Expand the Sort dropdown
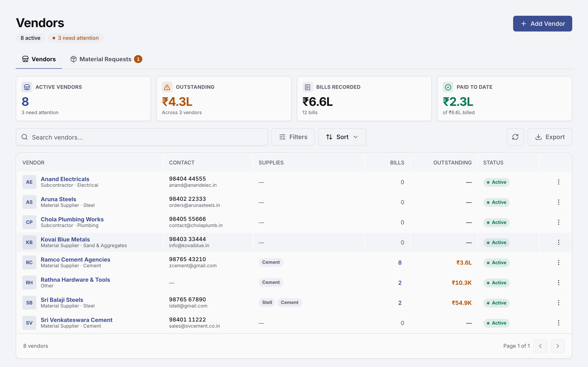The image size is (588, 367). [x=342, y=137]
